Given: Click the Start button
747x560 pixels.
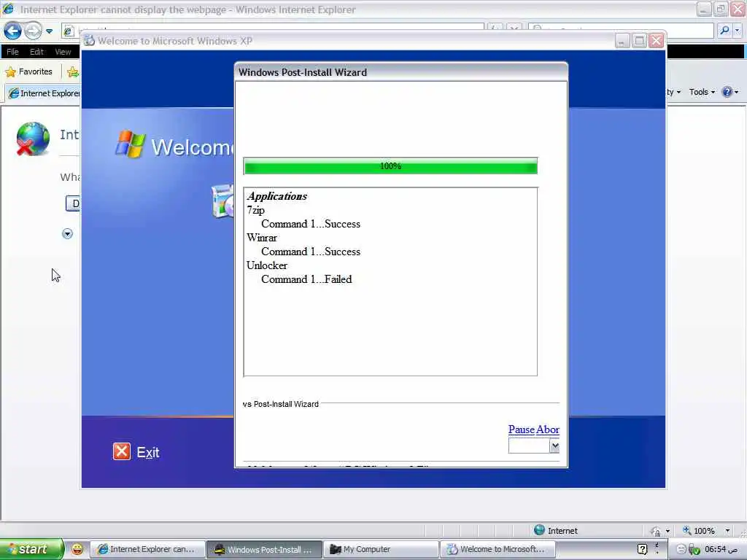Looking at the screenshot, I should (31, 549).
